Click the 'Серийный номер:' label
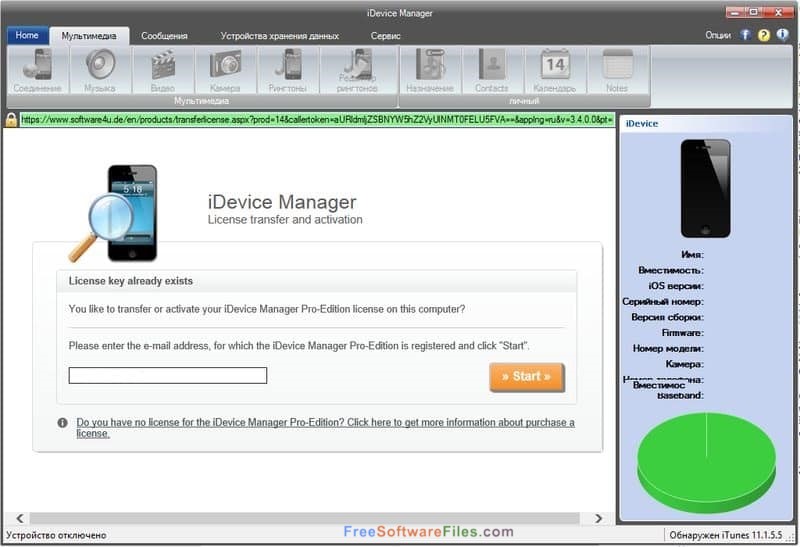 [x=662, y=302]
